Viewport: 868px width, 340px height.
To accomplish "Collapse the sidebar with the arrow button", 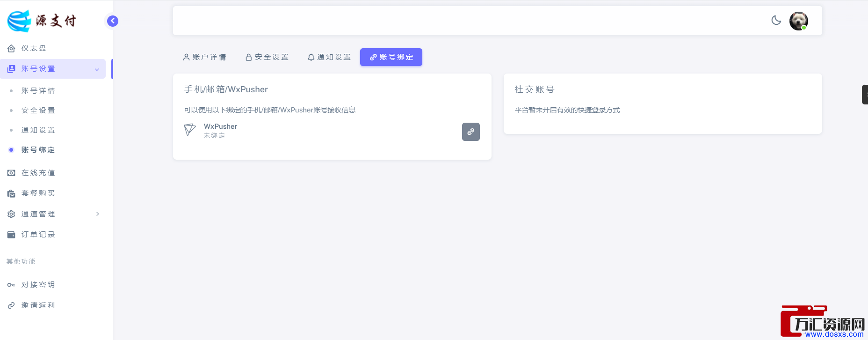I will (x=113, y=21).
